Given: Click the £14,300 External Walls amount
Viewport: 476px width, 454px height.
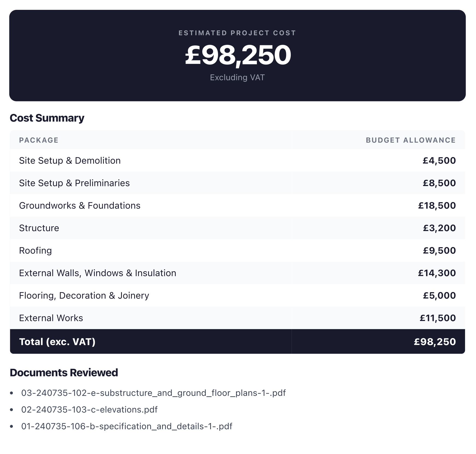Looking at the screenshot, I should [437, 273].
